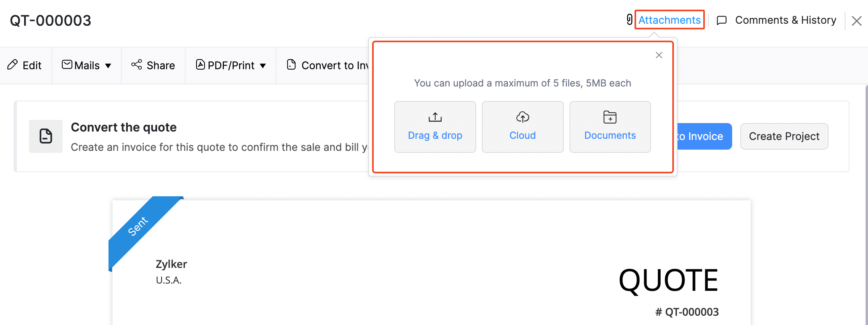Click the upload arrow icon
The image size is (868, 325).
[x=435, y=117]
